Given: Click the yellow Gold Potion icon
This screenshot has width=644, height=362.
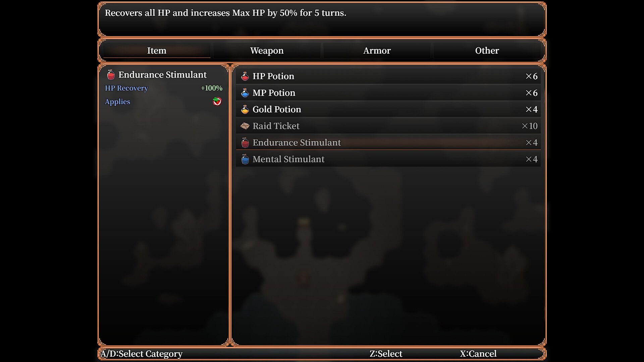Looking at the screenshot, I should pyautogui.click(x=245, y=109).
